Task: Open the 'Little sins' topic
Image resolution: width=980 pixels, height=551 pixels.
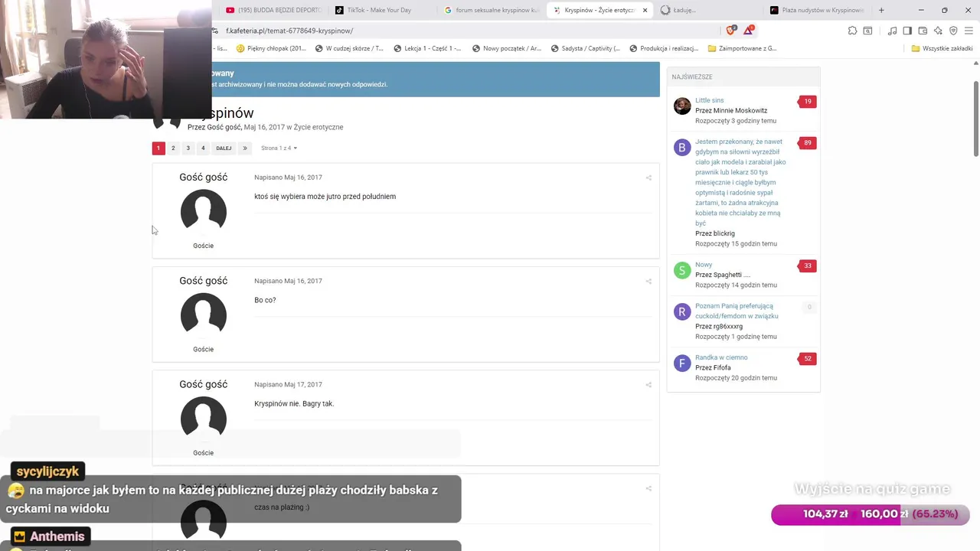Action: click(709, 100)
